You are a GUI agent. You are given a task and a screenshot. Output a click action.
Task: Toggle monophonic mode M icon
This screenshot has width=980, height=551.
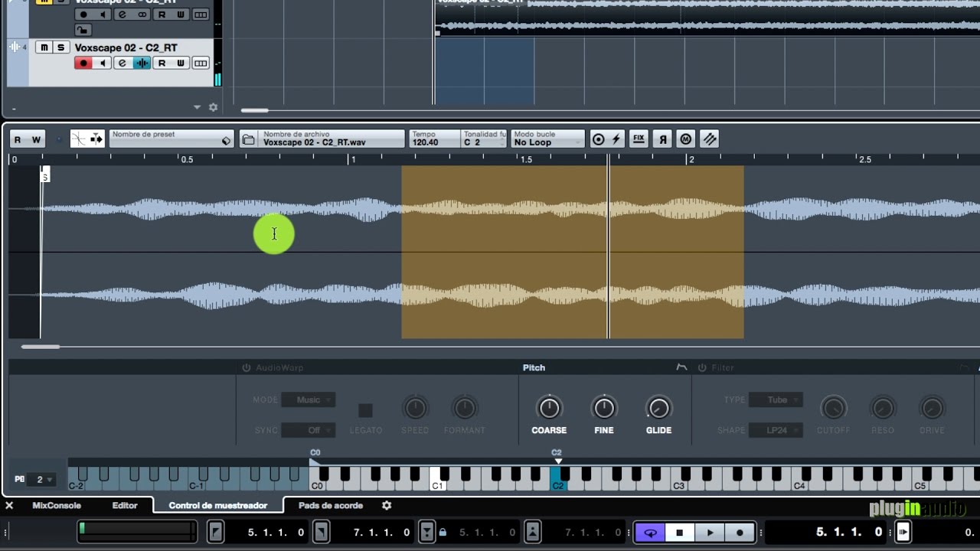pyautogui.click(x=686, y=139)
